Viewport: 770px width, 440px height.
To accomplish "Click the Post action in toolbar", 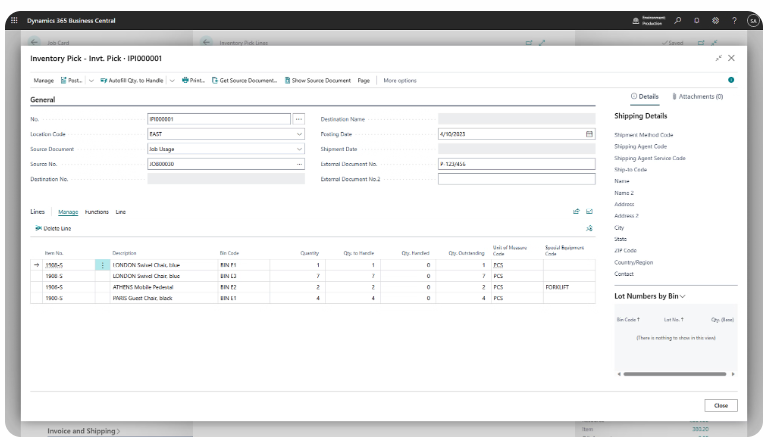I will coord(71,81).
